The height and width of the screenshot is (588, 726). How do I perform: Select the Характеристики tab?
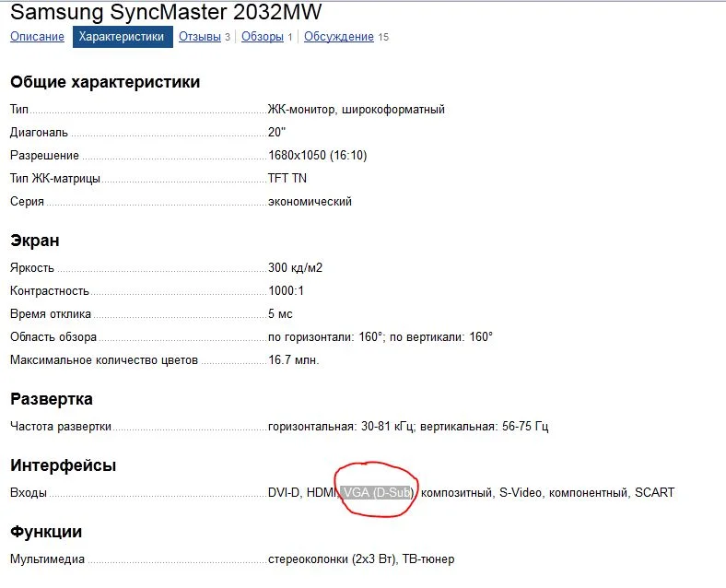[x=123, y=37]
